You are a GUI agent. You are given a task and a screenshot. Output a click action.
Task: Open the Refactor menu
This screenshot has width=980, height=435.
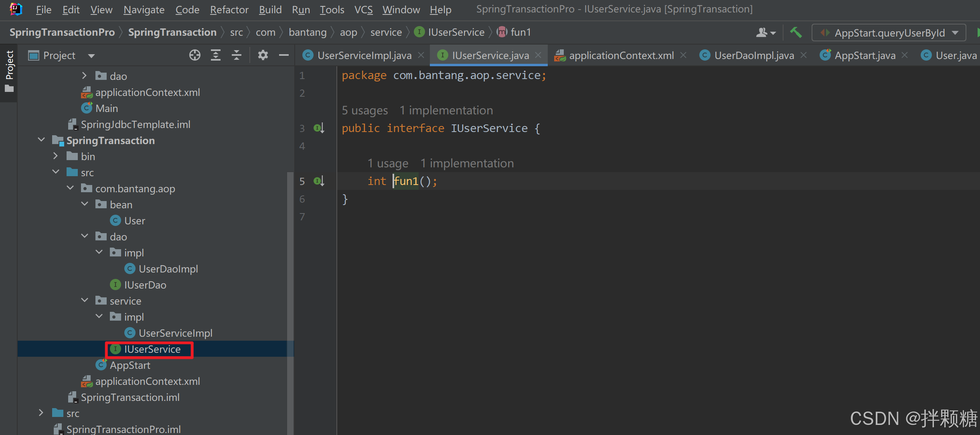[229, 10]
